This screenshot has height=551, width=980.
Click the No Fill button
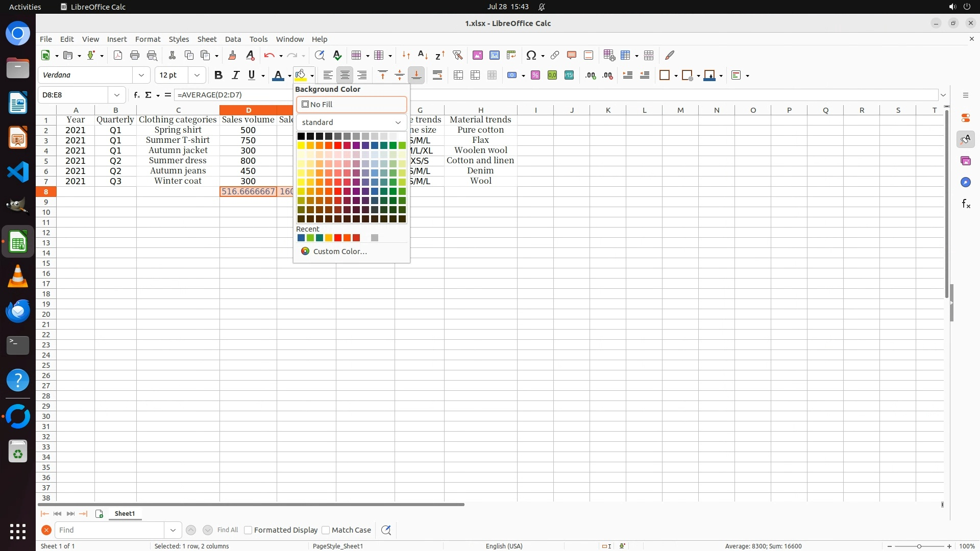point(351,105)
